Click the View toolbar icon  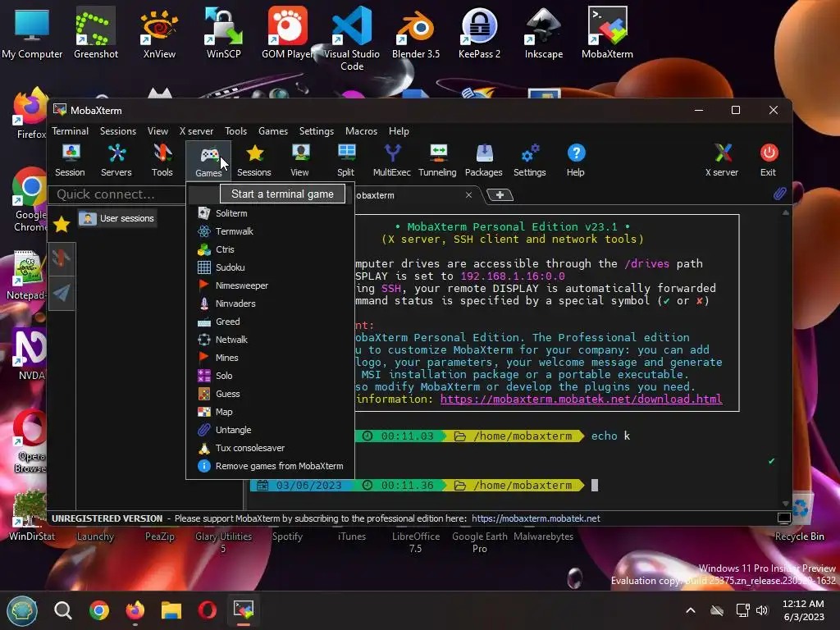pos(299,160)
